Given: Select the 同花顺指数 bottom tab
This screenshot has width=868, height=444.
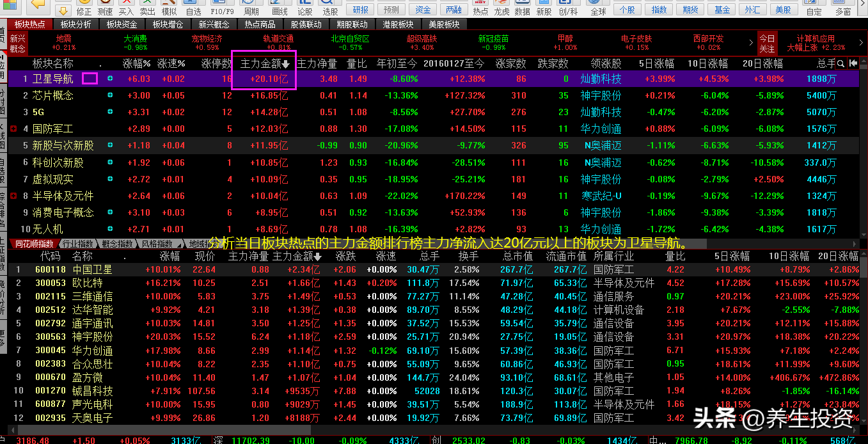Looking at the screenshot, I should [x=35, y=244].
